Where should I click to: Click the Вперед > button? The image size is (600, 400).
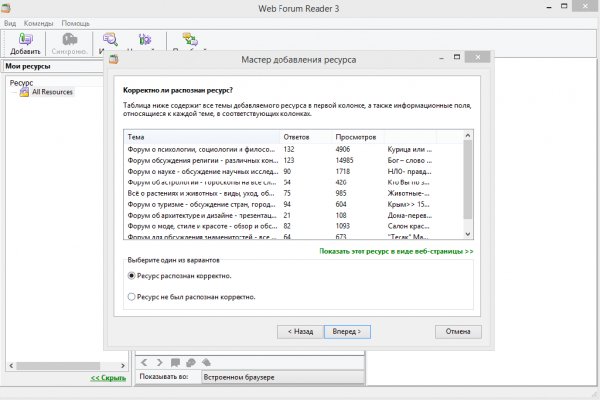[x=347, y=331]
